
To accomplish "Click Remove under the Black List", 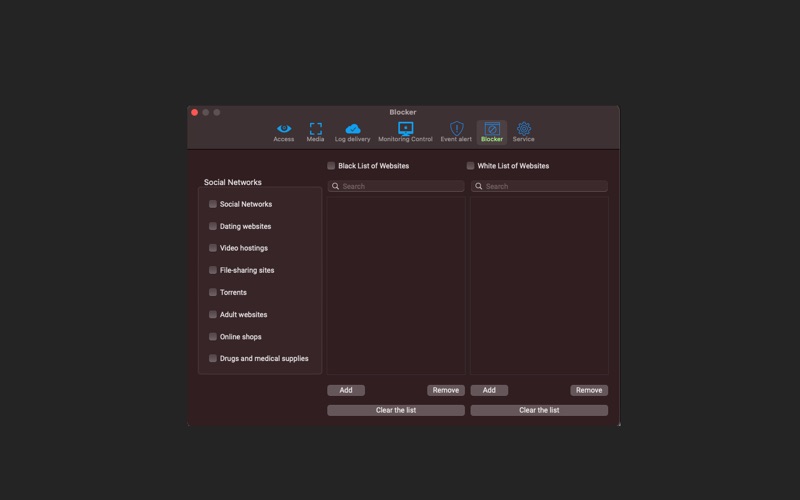I will pos(446,390).
